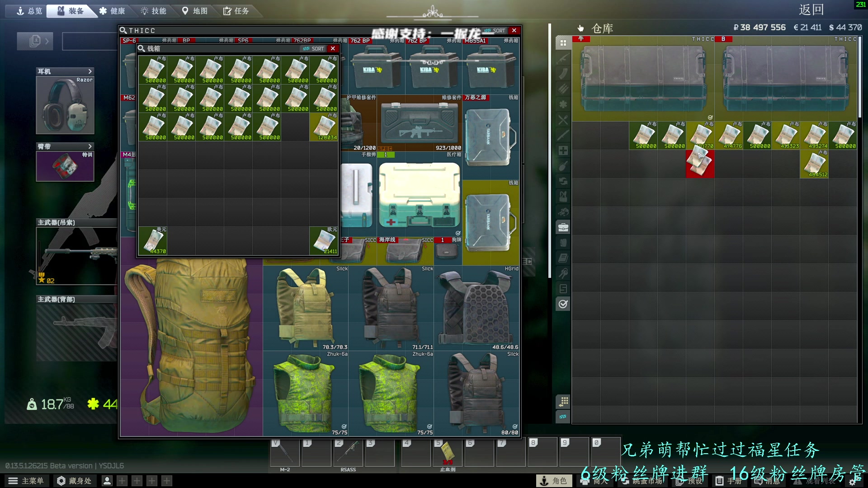The width and height of the screenshot is (868, 488).
Task: Open the 地图 tab
Action: (x=195, y=11)
